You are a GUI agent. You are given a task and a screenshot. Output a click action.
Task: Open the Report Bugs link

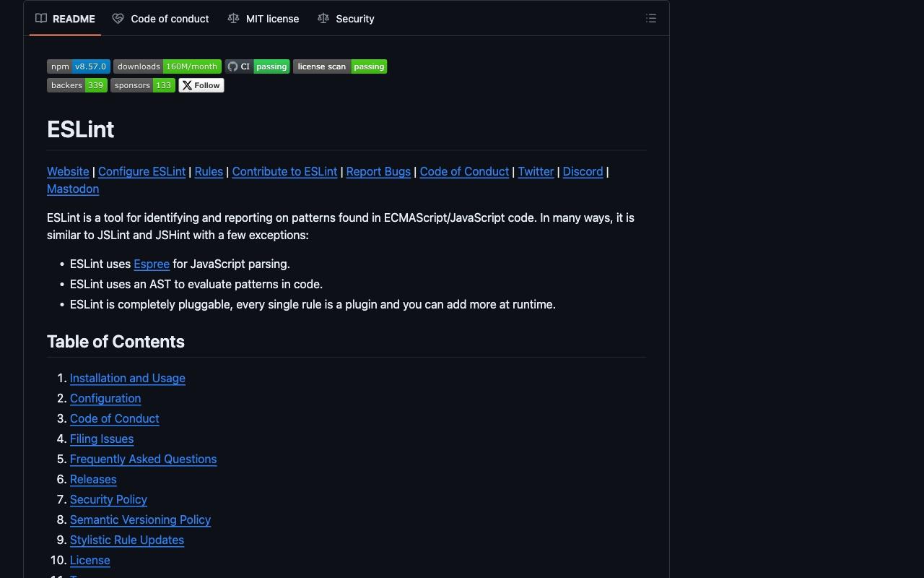378,171
